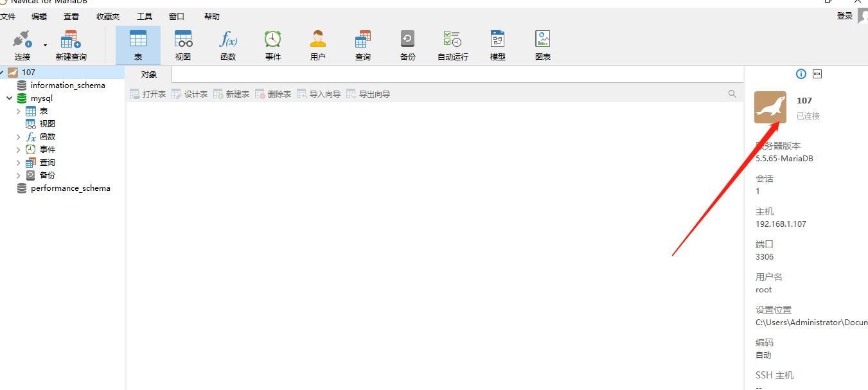This screenshot has width=868, height=390.
Task: Switch to the 对象 (Objects) tab
Action: coord(148,74)
